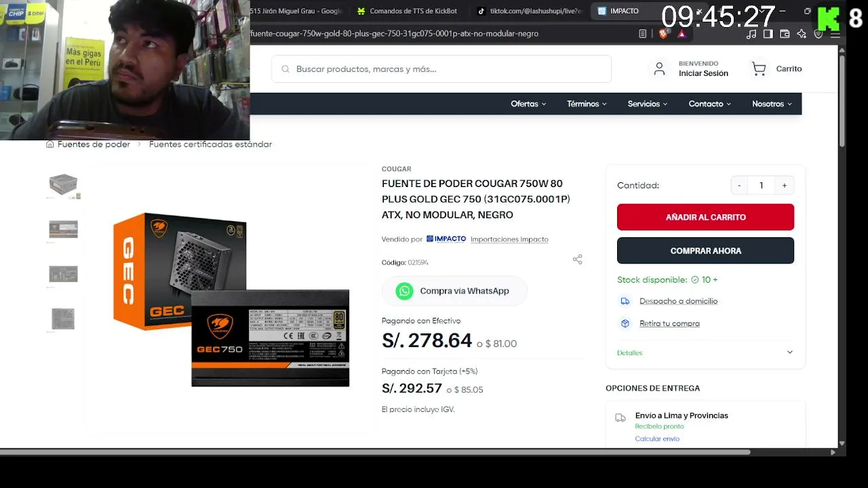Expand the Contacto dropdown menu

(710, 104)
